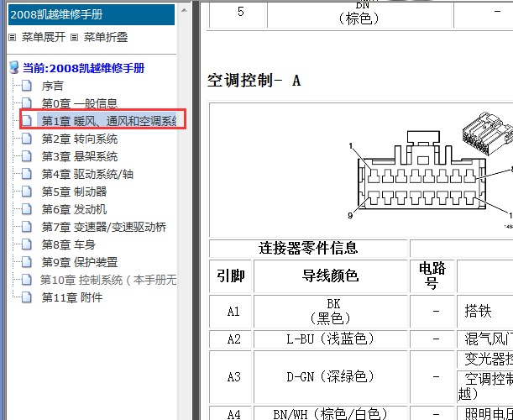Click the page icon beside 第10章 控制系统
513x420 pixels.
click(x=27, y=280)
